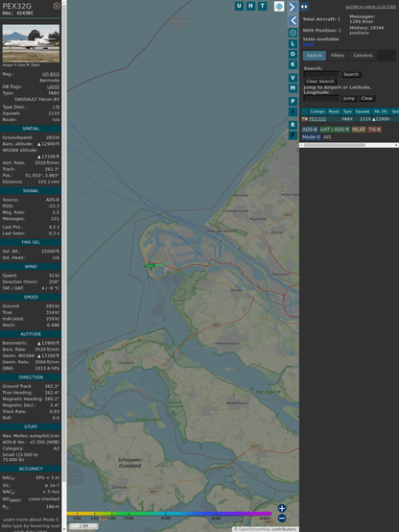The width and height of the screenshot is (399, 532).
Task: Switch to the Columns tab
Action: pyautogui.click(x=363, y=56)
